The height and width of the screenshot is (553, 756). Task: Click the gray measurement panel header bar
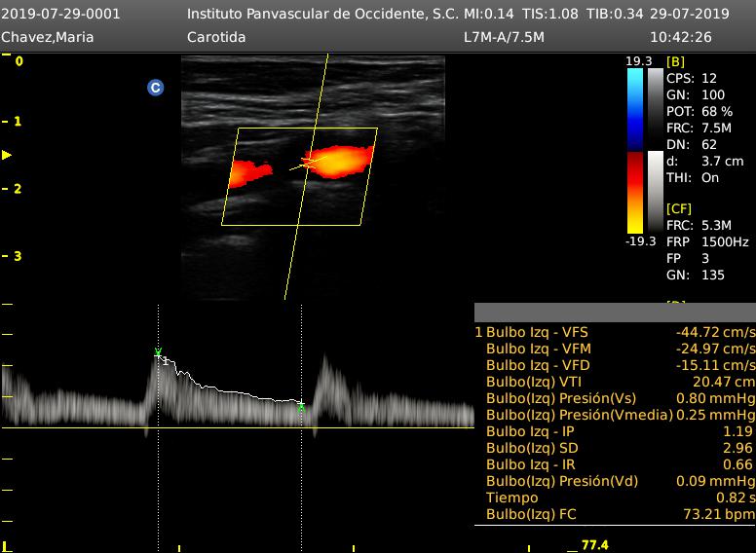(x=615, y=313)
